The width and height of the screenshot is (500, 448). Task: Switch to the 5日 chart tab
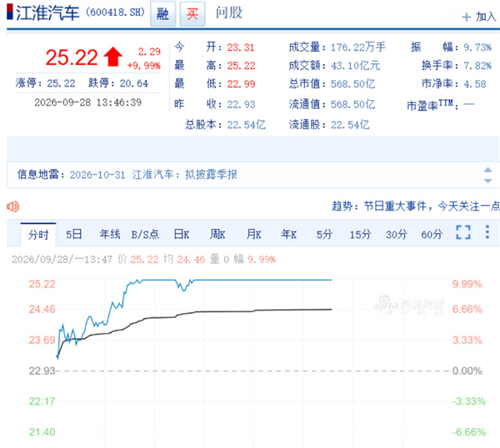(x=73, y=235)
